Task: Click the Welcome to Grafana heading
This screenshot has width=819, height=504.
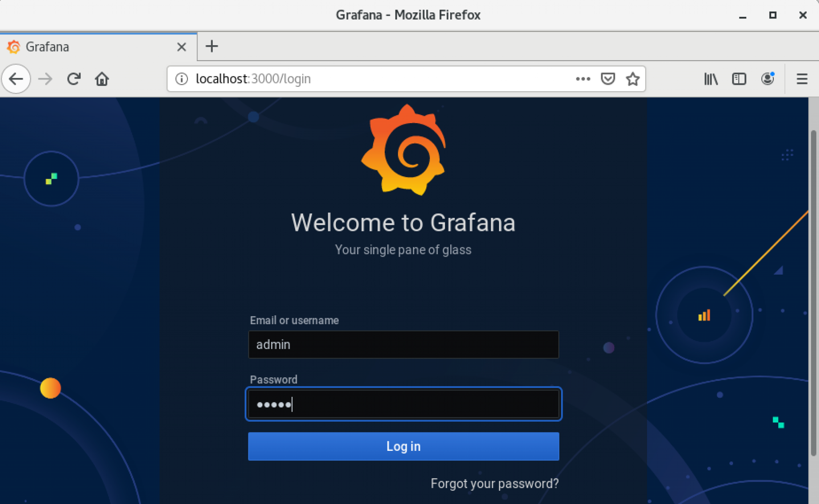Action: 403,222
